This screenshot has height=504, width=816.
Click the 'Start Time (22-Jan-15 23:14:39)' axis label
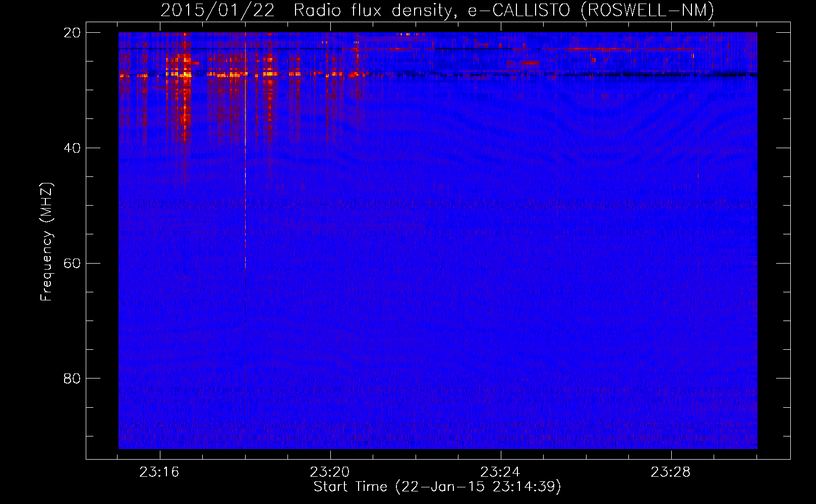[437, 487]
